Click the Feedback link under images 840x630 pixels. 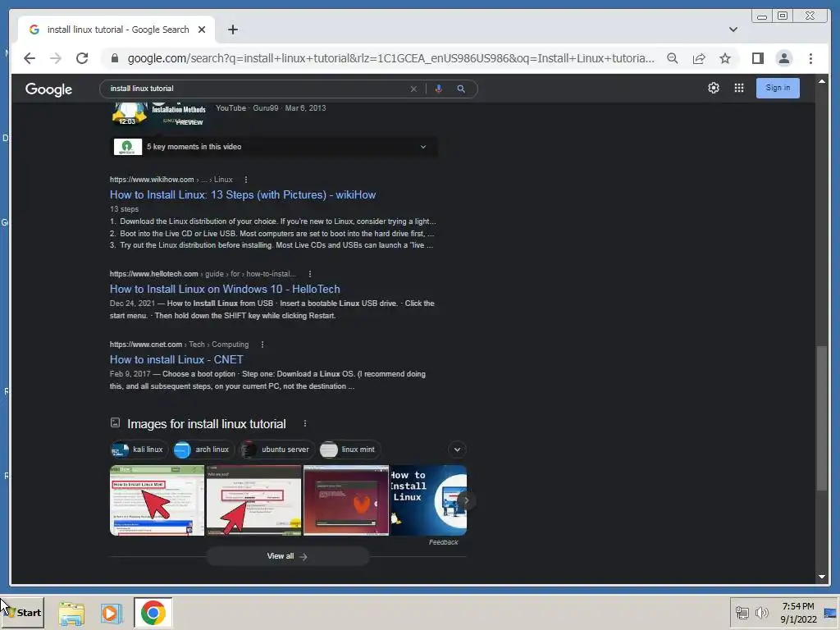click(444, 542)
